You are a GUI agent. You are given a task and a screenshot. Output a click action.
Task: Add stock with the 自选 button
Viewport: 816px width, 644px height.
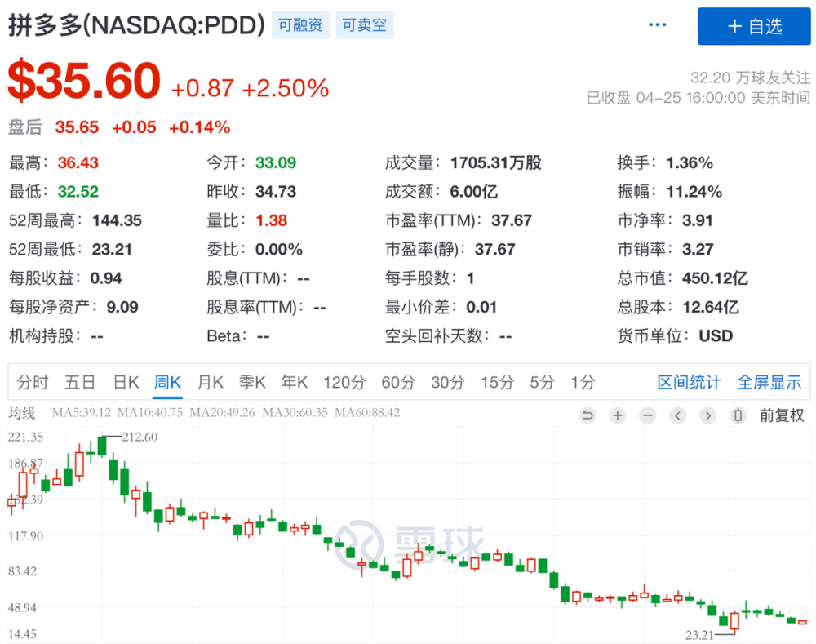[754, 26]
